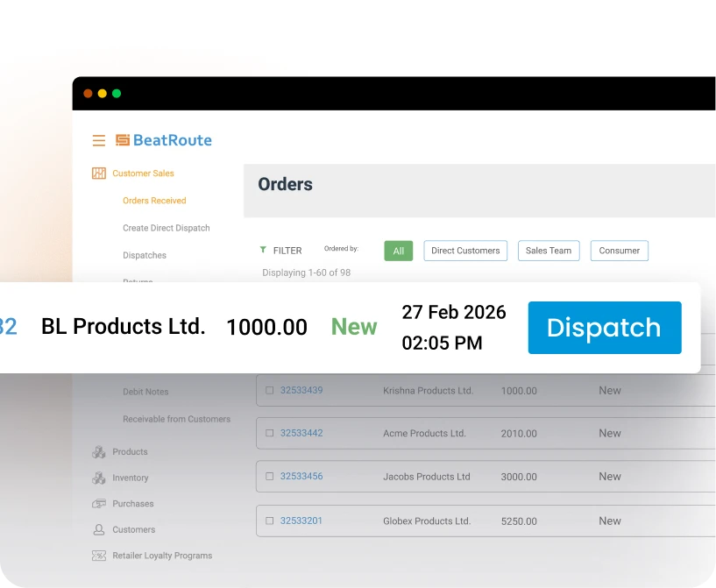The width and height of the screenshot is (716, 588).
Task: Select checkbox for order 32533442
Action: coord(270,434)
